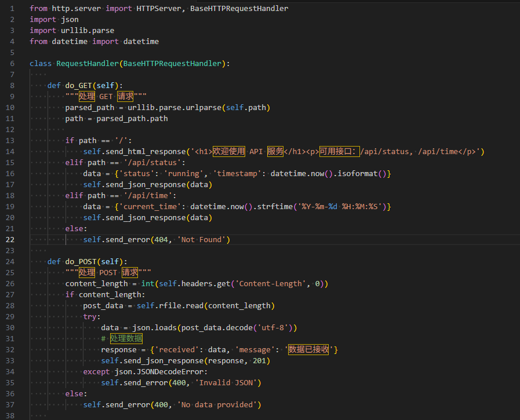520x420 pixels.
Task: Click the 'Content-Length' string on line 26
Action: point(271,283)
